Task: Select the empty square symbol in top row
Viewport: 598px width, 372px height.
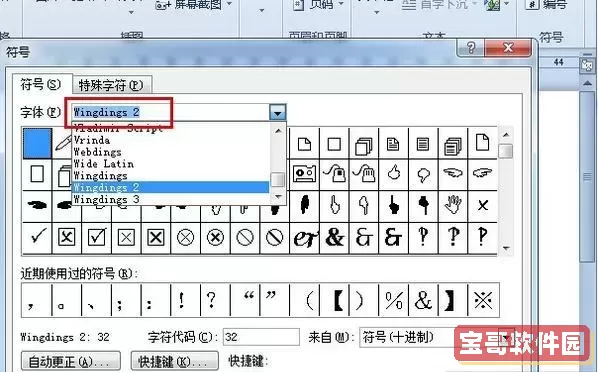Action: 334,144
